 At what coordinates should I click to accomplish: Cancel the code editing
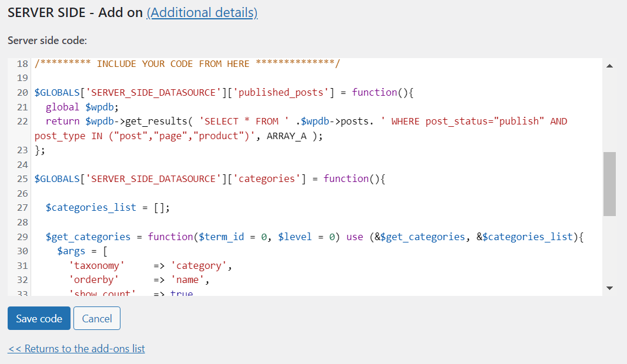[x=97, y=318]
